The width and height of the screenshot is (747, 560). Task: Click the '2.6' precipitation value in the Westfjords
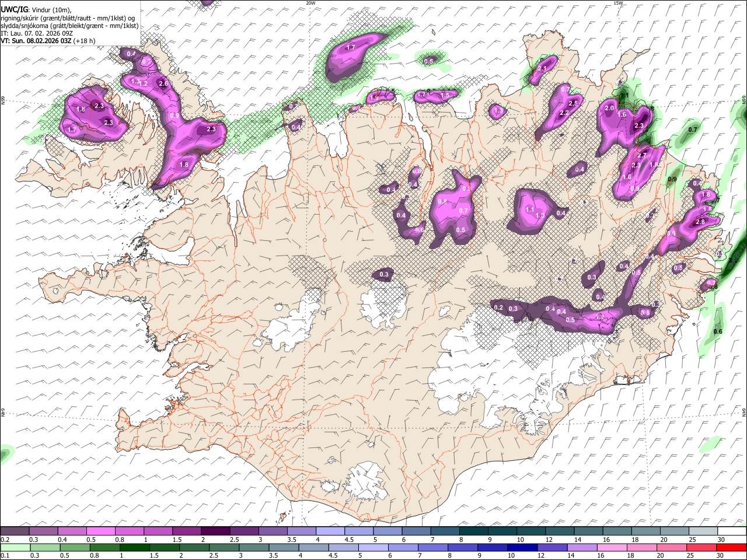[x=163, y=84]
